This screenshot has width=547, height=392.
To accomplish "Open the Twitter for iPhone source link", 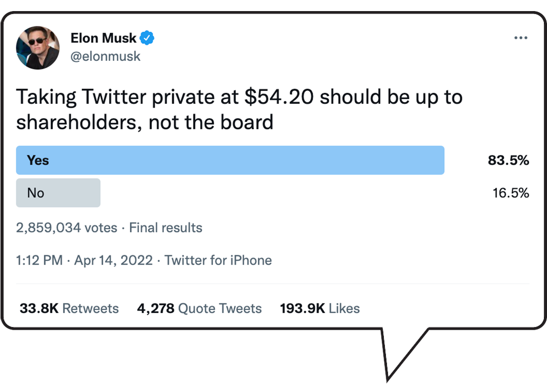I will [x=218, y=260].
